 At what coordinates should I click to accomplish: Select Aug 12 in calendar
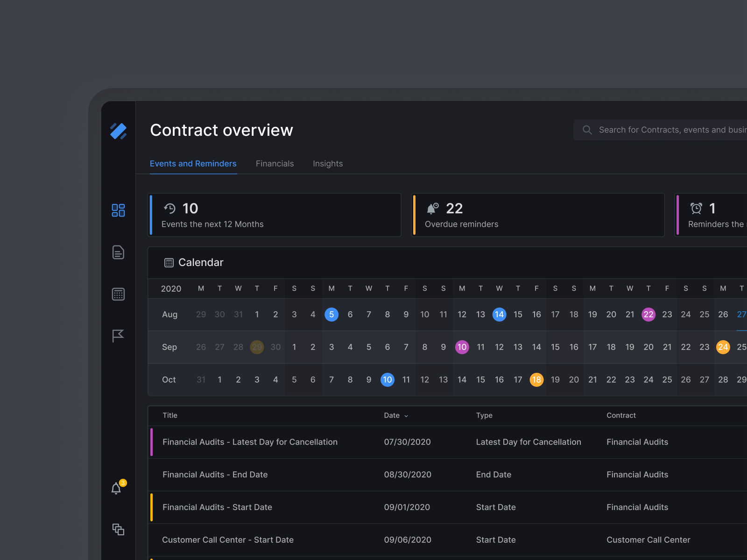coord(462,315)
